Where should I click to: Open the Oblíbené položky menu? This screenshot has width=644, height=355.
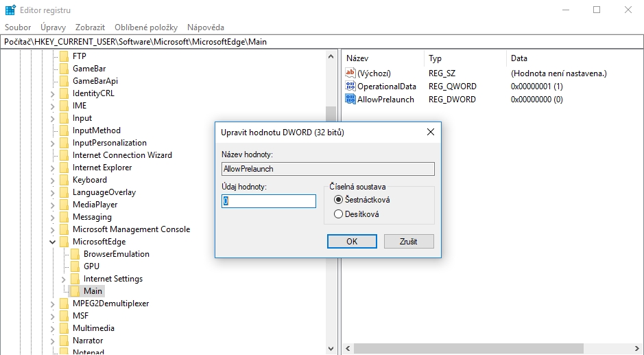[146, 27]
